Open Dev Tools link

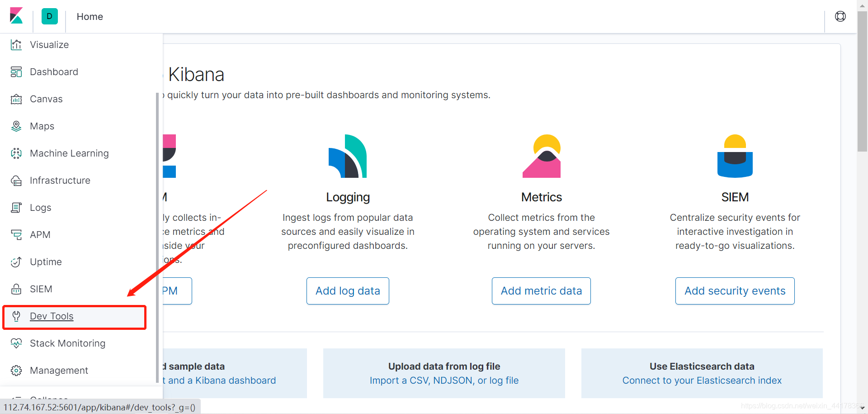52,316
